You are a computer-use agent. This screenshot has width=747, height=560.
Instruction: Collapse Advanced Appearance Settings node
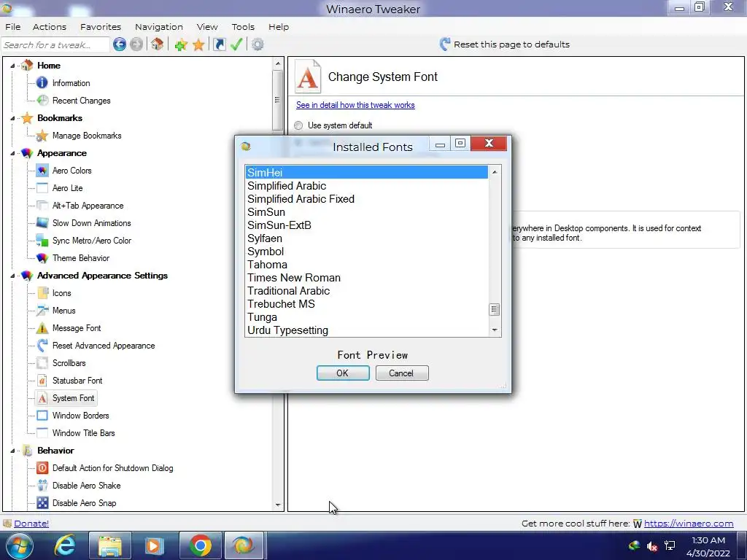coord(13,276)
